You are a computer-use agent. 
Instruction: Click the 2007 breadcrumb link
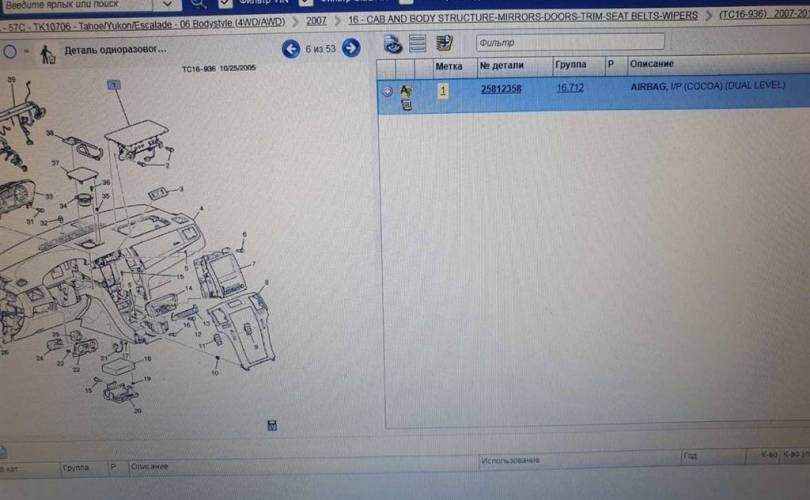coord(316,19)
